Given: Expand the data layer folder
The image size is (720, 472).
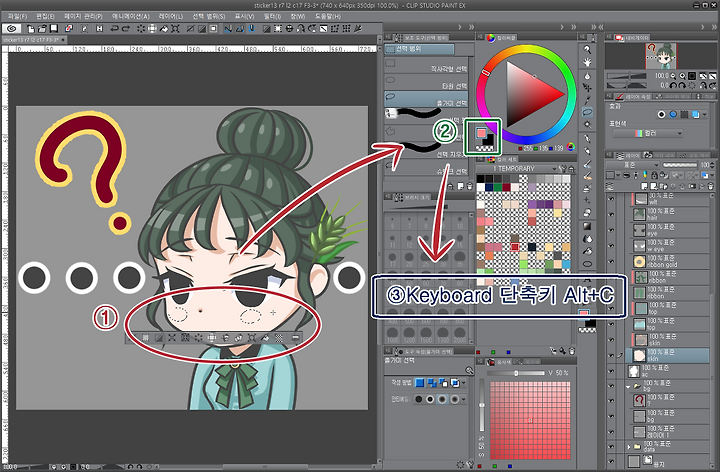Looking at the screenshot, I should (x=628, y=446).
